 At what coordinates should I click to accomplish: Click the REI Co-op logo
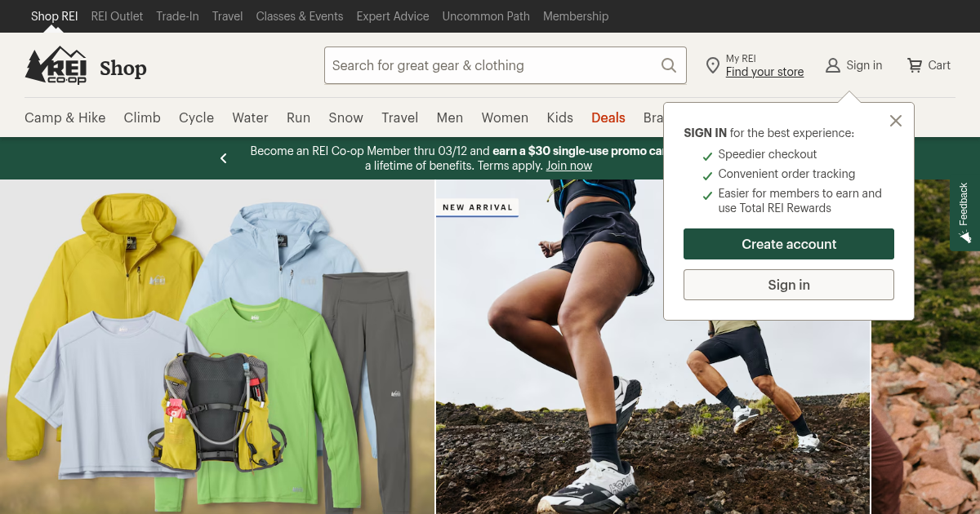56,65
